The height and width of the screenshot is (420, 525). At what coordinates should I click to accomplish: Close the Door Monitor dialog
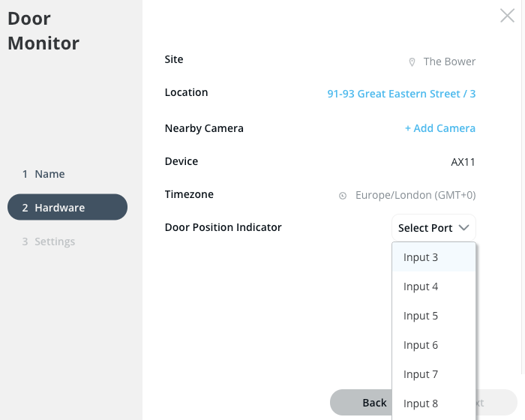pos(507,16)
